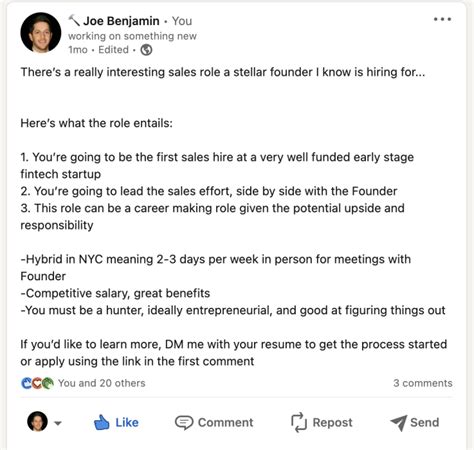474x450 pixels.
Task: Open Joe Benjamin's large profile photo
Action: click(x=41, y=33)
